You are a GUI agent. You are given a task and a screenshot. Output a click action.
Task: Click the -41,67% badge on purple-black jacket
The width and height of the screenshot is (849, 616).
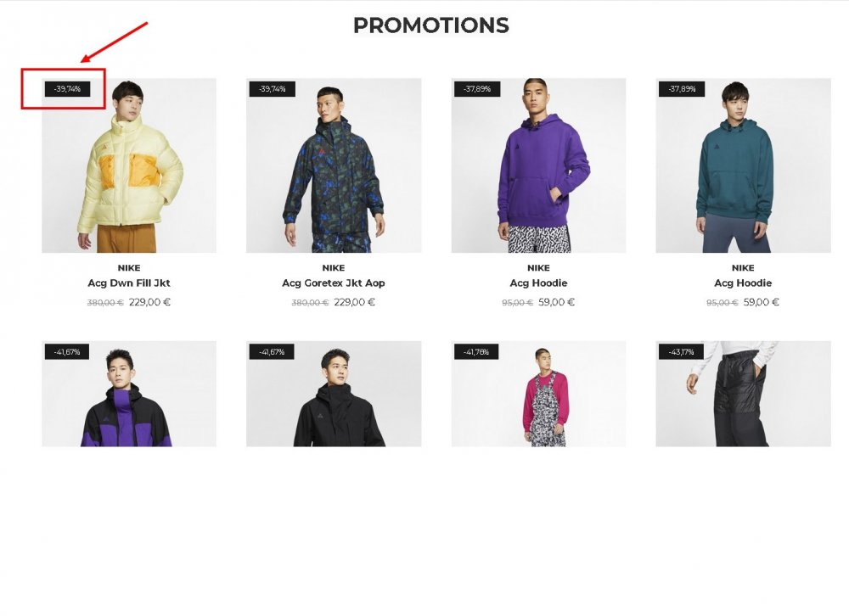(x=66, y=352)
